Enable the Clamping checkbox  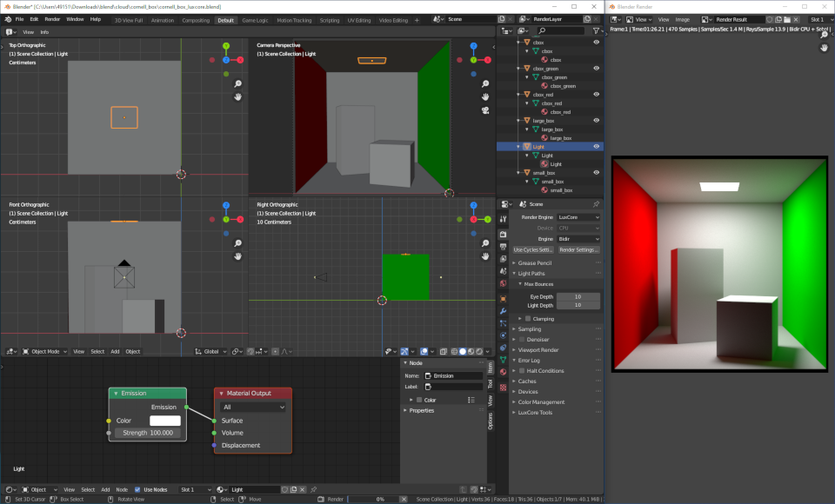tap(528, 319)
